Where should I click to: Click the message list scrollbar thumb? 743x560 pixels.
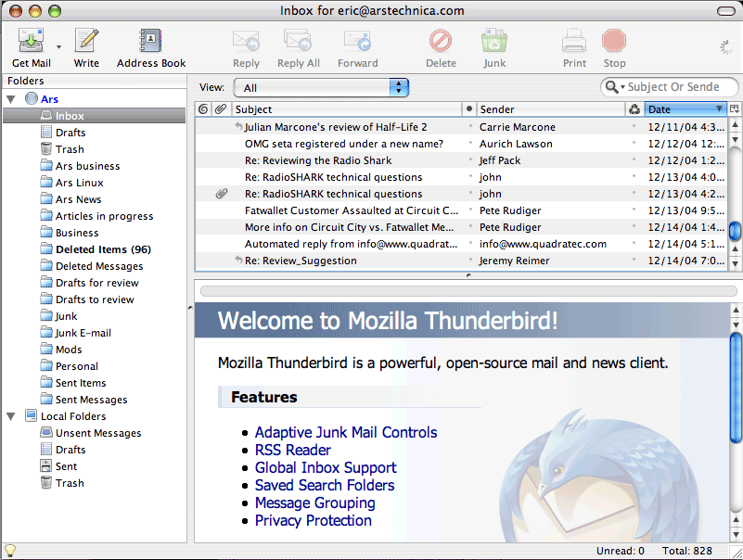click(x=735, y=231)
